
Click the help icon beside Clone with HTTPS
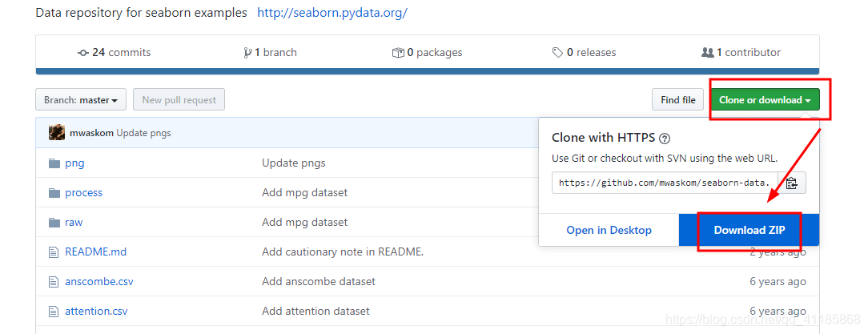(665, 139)
